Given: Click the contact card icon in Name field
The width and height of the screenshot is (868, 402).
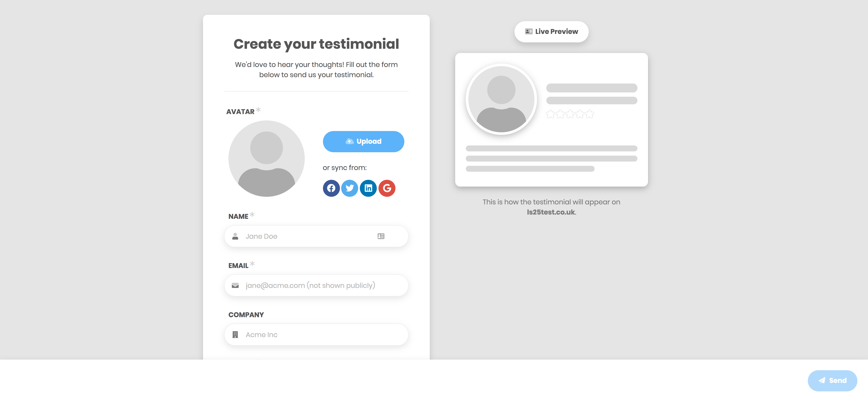Looking at the screenshot, I should (x=381, y=236).
